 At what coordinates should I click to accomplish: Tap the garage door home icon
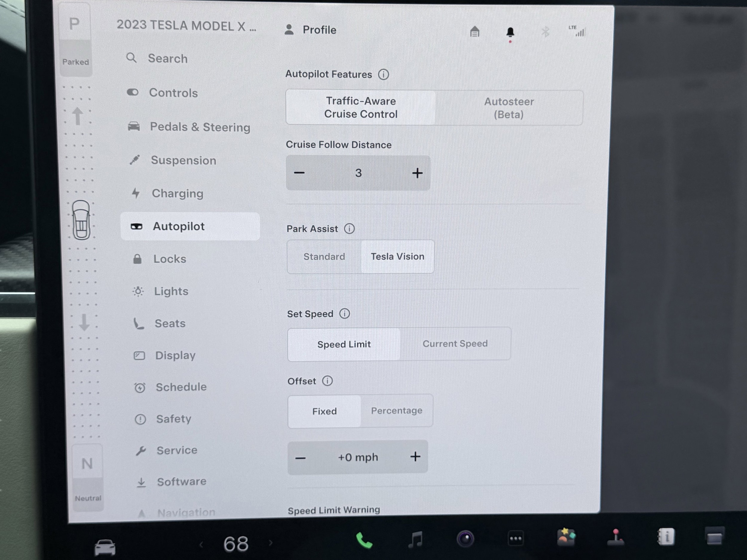[x=474, y=32]
